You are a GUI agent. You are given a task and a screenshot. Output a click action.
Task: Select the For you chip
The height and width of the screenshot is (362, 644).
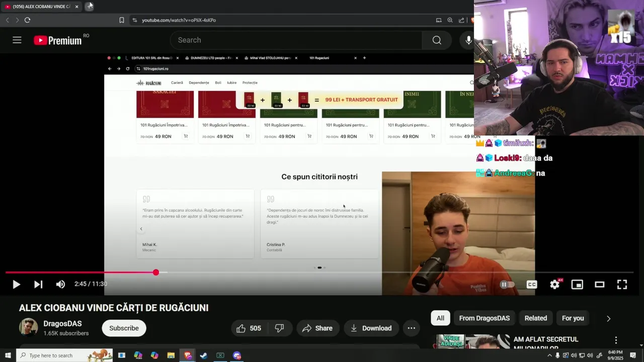click(x=573, y=318)
